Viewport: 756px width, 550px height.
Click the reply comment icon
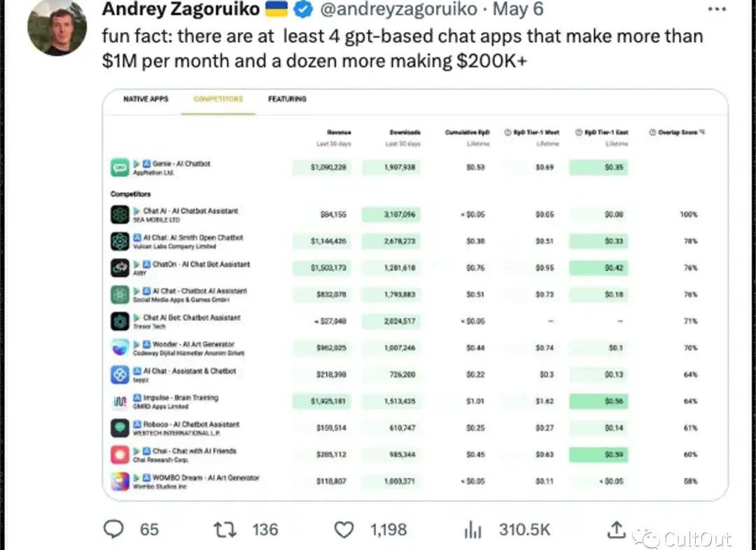113,530
